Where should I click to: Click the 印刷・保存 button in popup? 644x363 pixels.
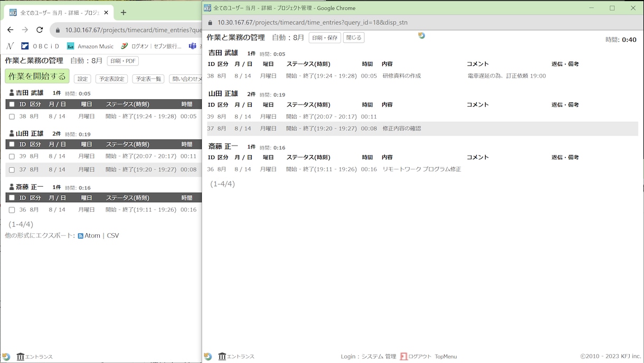325,38
